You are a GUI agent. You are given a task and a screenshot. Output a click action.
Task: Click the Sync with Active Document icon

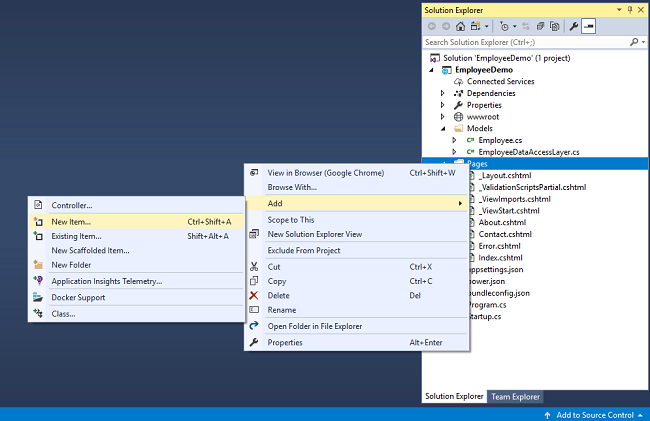[x=526, y=27]
